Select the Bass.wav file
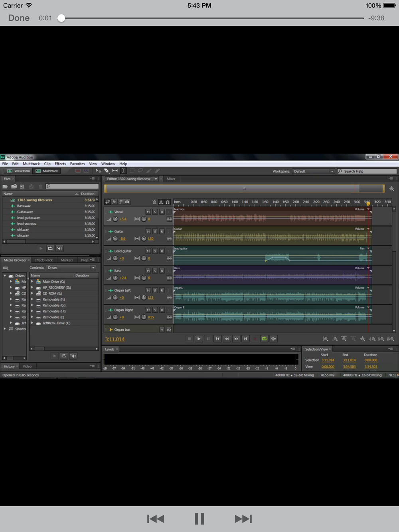This screenshot has width=399, height=532. tap(24, 206)
